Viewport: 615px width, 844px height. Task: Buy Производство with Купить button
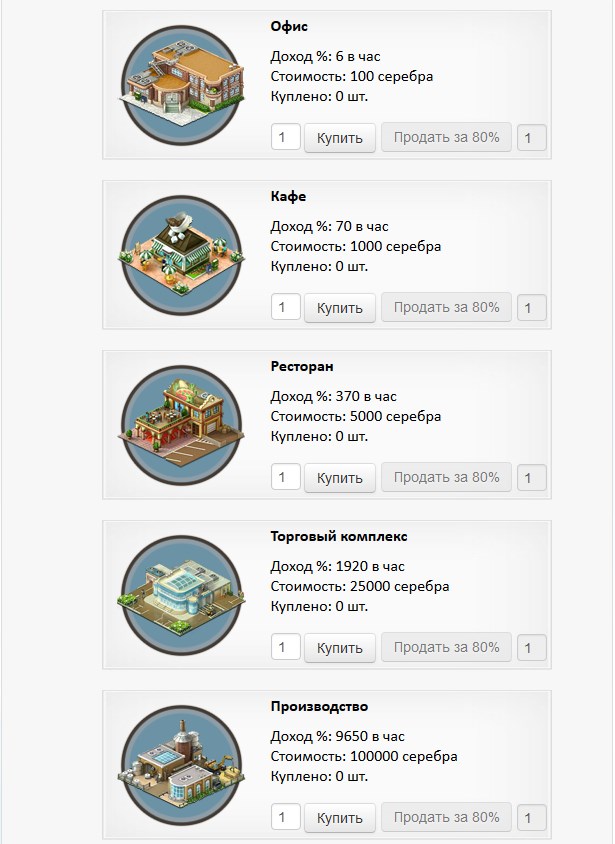click(x=340, y=818)
